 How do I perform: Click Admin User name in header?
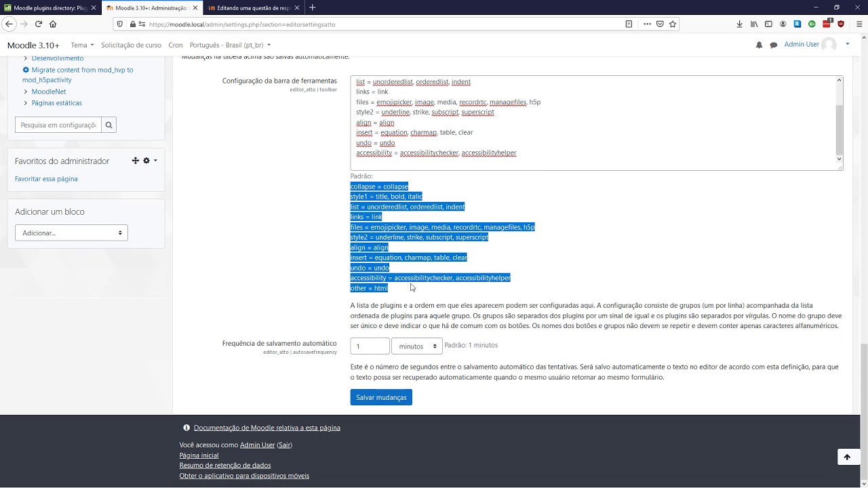[802, 45]
